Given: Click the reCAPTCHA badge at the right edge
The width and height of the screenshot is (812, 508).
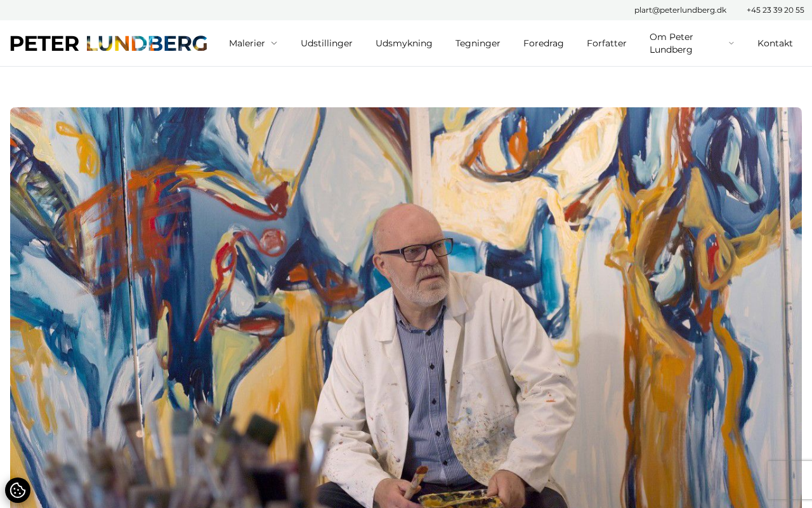Looking at the screenshot, I should point(790,480).
